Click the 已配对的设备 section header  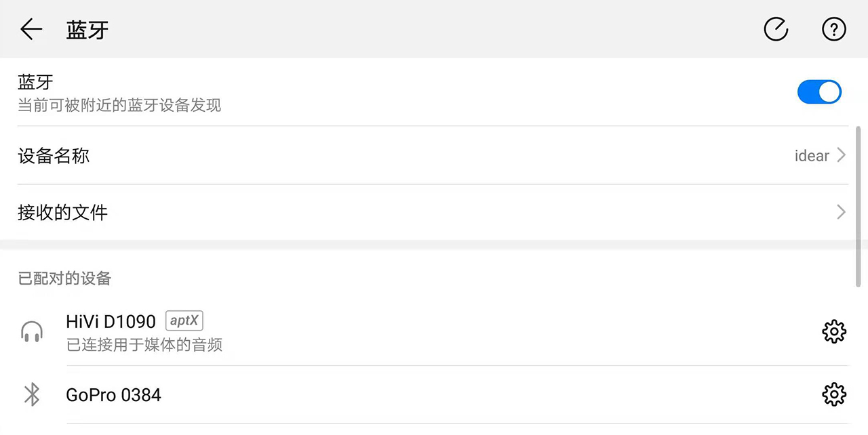(64, 278)
